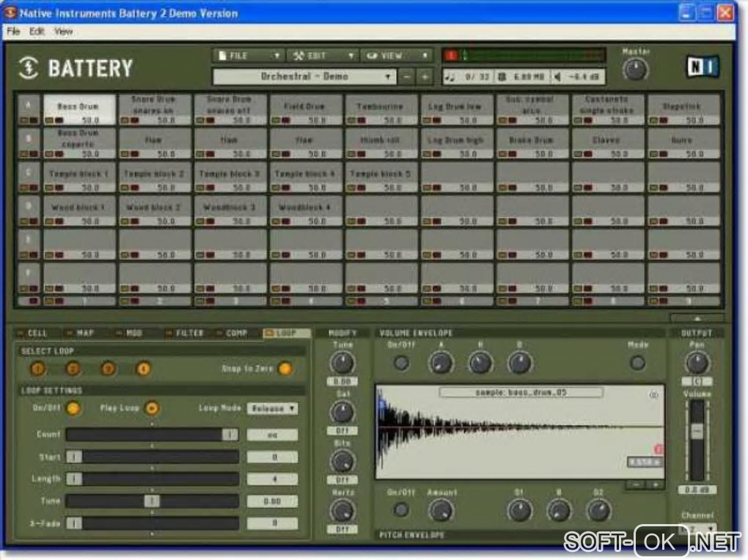Toggle pitch envelope On/Off
748x560 pixels.
pos(401,510)
